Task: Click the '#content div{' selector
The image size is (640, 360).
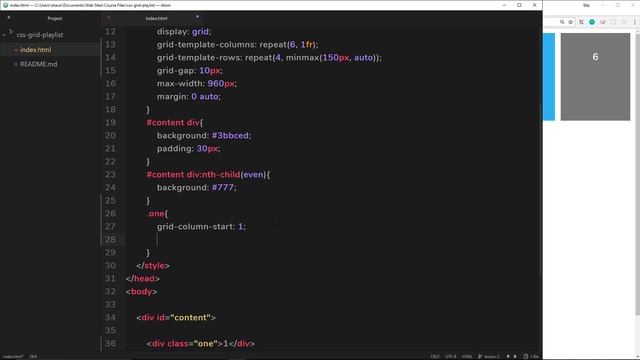Action: click(175, 122)
